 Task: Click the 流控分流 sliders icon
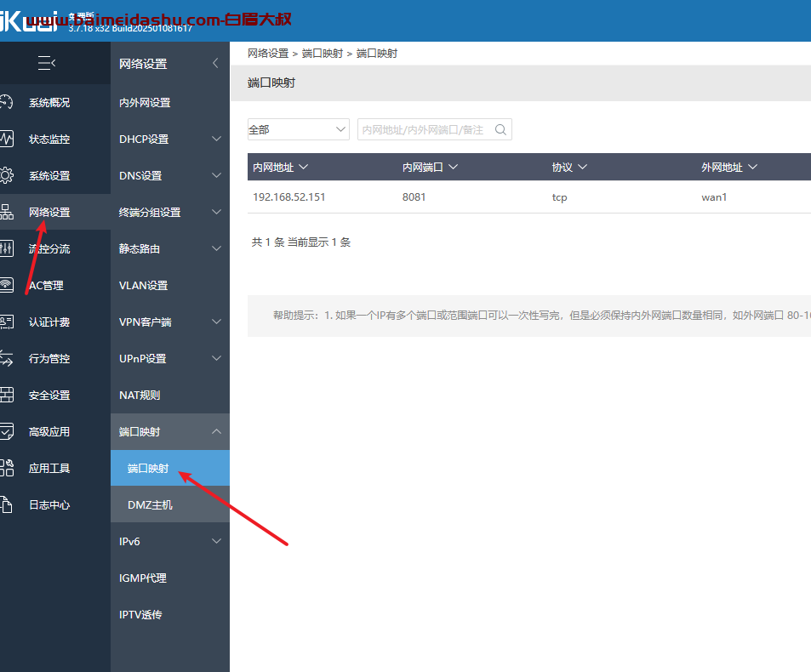point(6,248)
